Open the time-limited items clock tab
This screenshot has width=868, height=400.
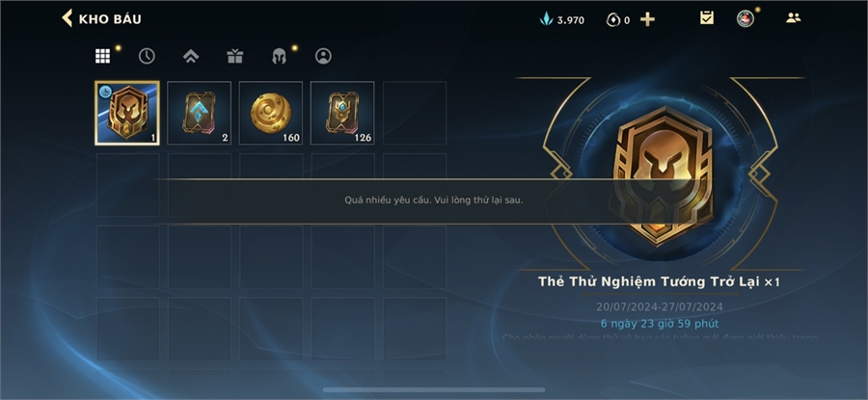(x=147, y=56)
